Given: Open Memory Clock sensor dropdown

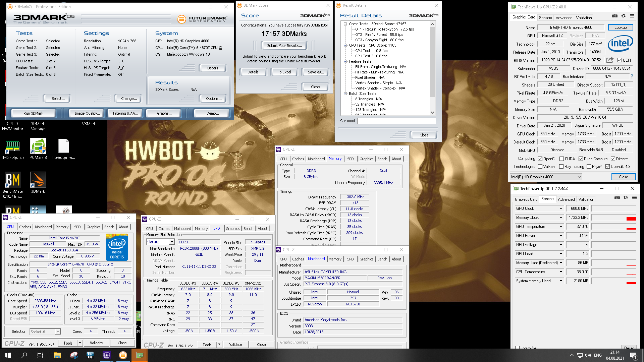Looking at the screenshot, I should [561, 218].
